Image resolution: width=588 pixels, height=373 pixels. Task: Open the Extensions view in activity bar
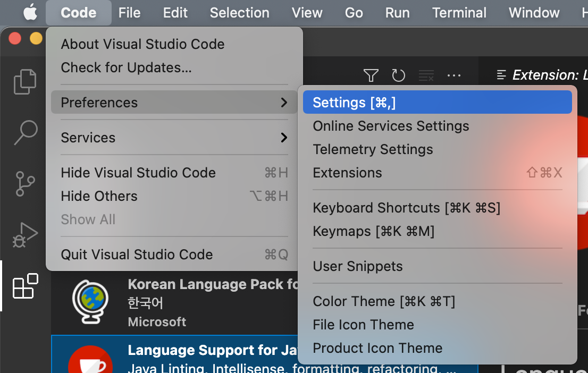[x=25, y=286]
